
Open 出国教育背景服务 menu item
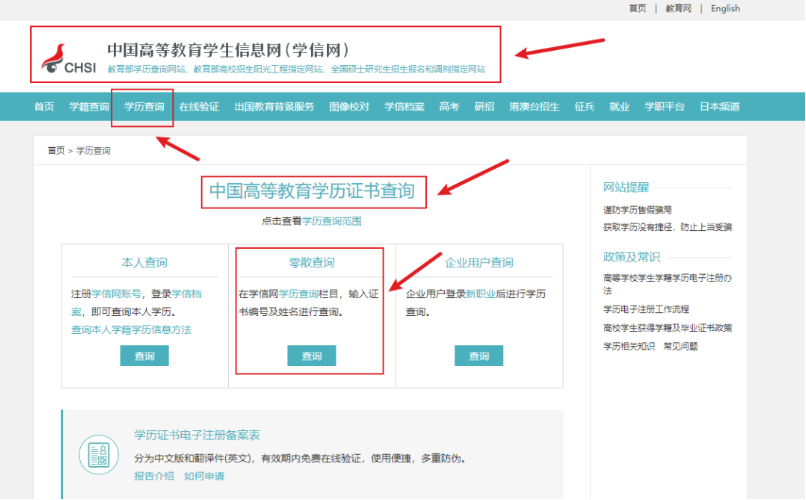tap(274, 106)
